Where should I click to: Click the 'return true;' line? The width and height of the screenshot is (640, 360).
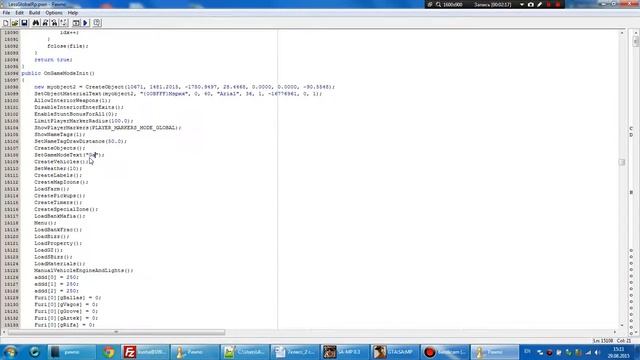tap(53, 60)
